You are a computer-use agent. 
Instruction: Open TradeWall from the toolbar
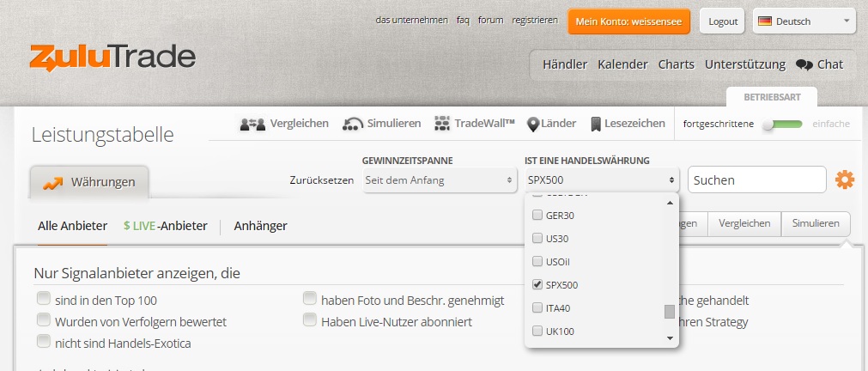(443, 124)
